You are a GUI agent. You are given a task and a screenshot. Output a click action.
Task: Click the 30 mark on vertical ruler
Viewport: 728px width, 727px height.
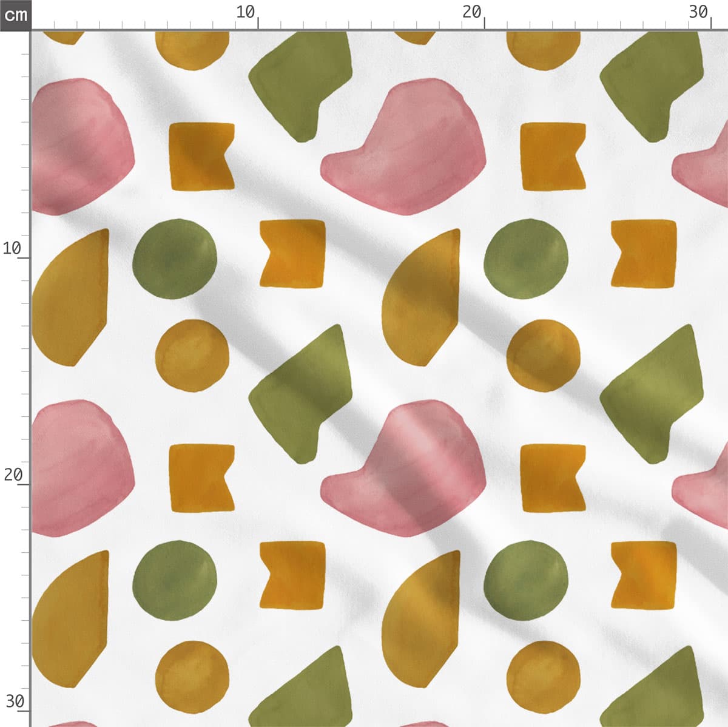(x=15, y=702)
